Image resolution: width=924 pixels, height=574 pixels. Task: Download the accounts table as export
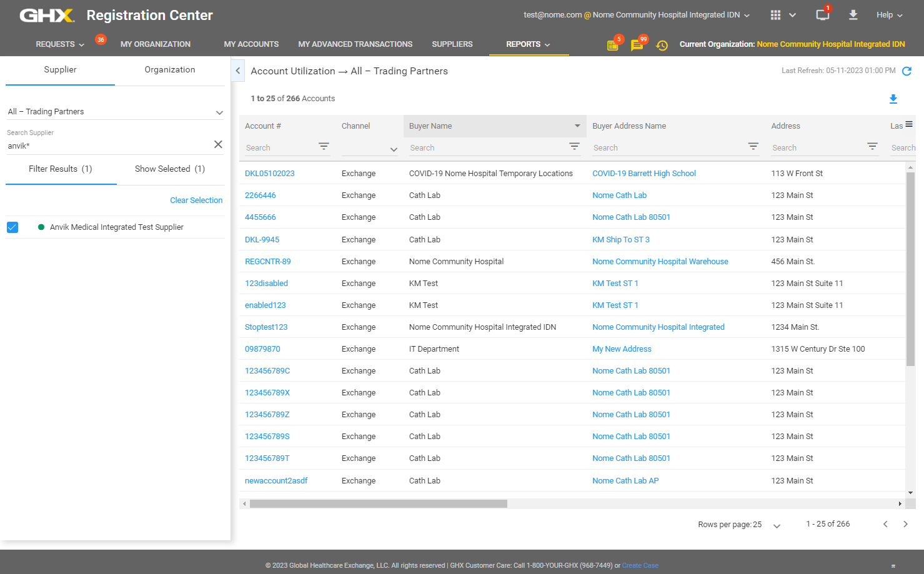pos(893,99)
